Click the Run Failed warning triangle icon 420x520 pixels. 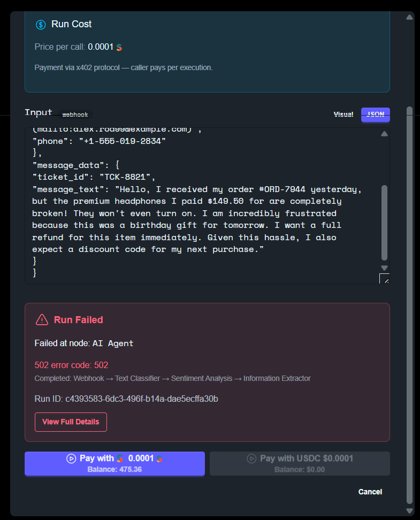coord(42,320)
